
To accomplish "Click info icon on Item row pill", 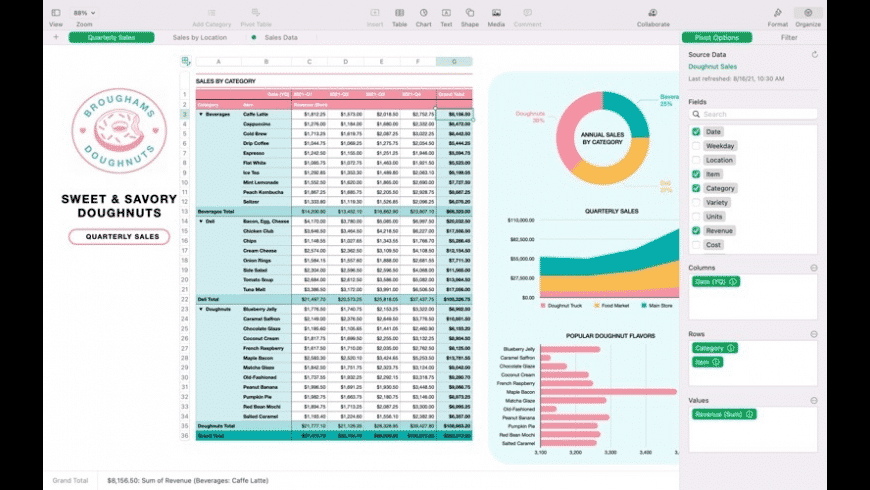I will 716,362.
